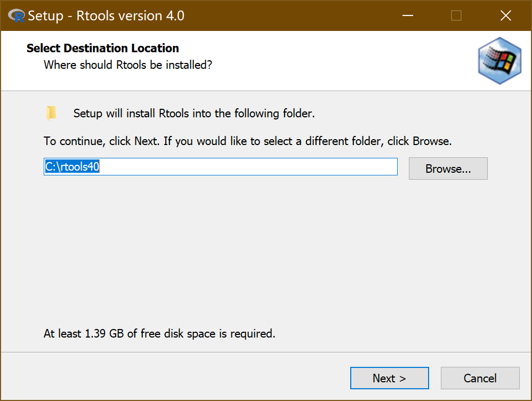Viewport: 532px width, 401px height.
Task: Proceed with the Next > button
Action: click(389, 378)
